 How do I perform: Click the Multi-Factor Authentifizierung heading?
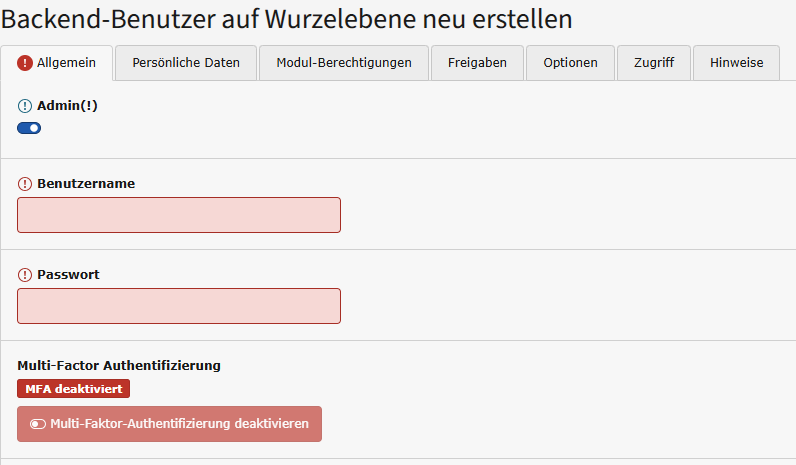click(119, 366)
